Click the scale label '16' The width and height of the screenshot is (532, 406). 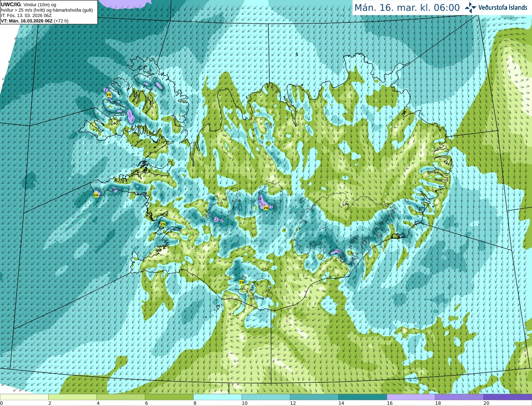pos(389,403)
